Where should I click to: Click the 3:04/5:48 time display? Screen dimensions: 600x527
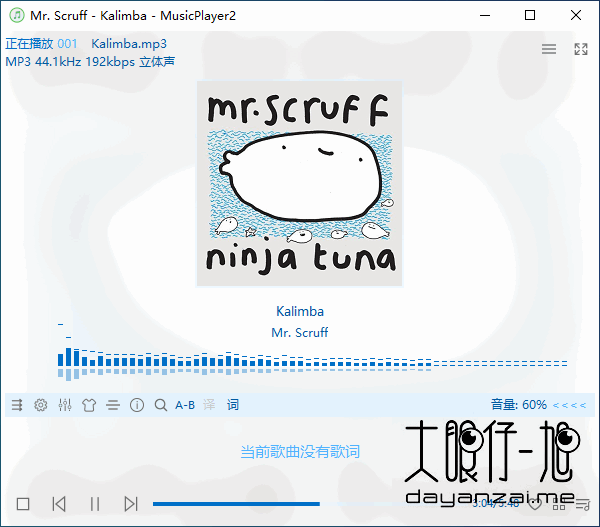495,503
